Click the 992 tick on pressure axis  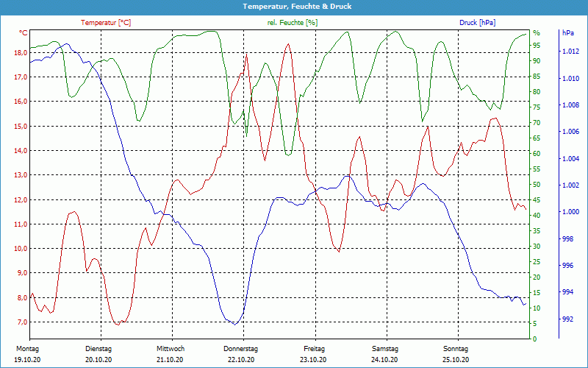pyautogui.click(x=567, y=319)
